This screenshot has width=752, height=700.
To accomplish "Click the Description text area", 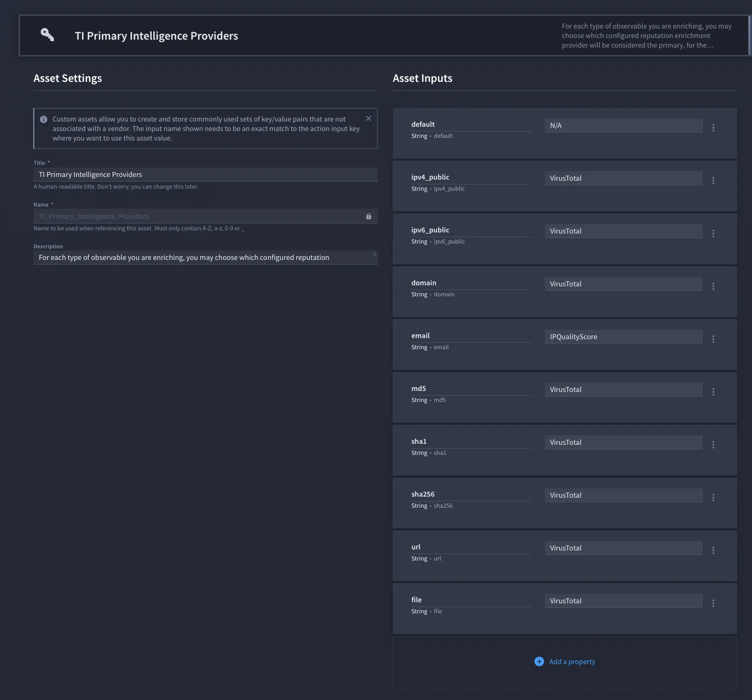I will coord(206,257).
